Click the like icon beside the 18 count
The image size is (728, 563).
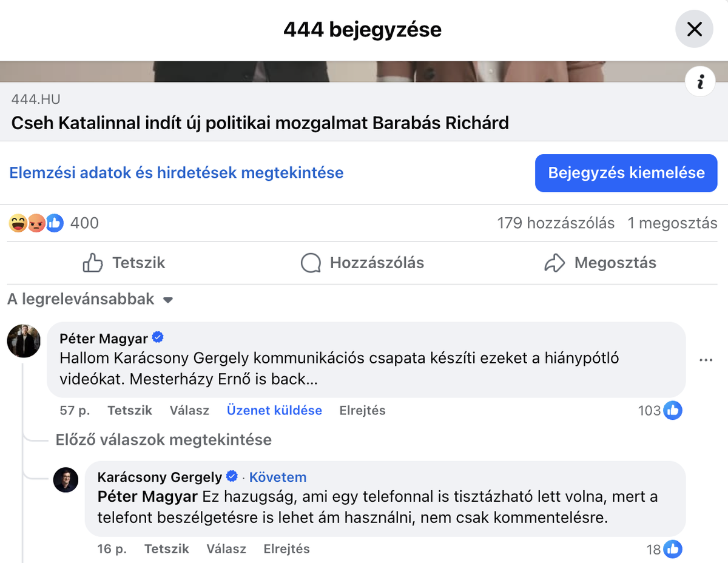point(672,550)
